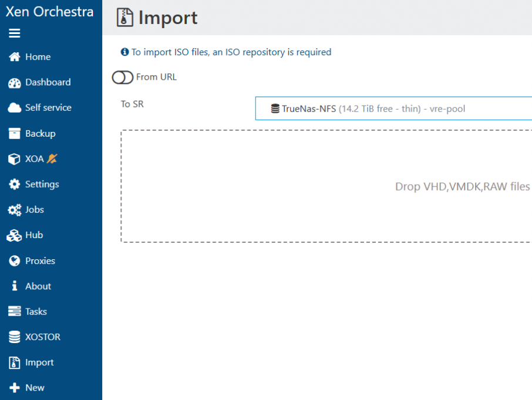
Task: Click the Settings gear icon
Action: [14, 184]
